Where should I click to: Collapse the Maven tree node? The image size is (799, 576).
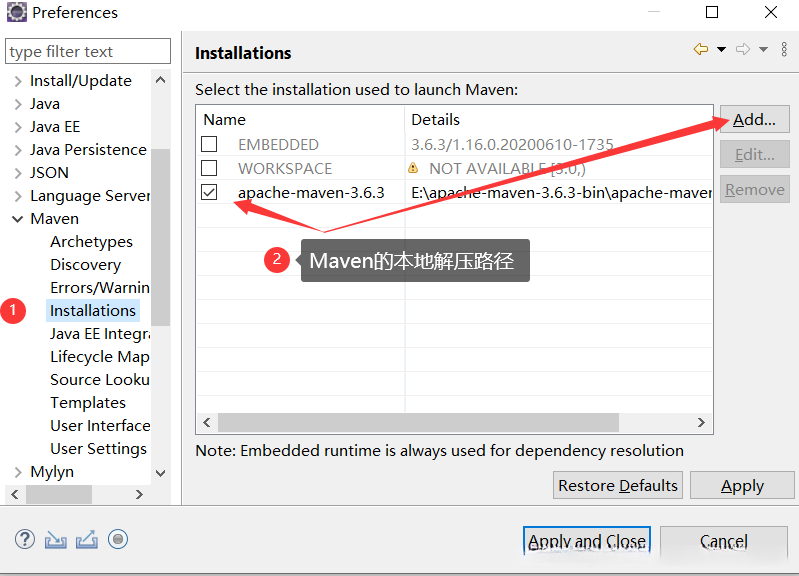pos(18,219)
